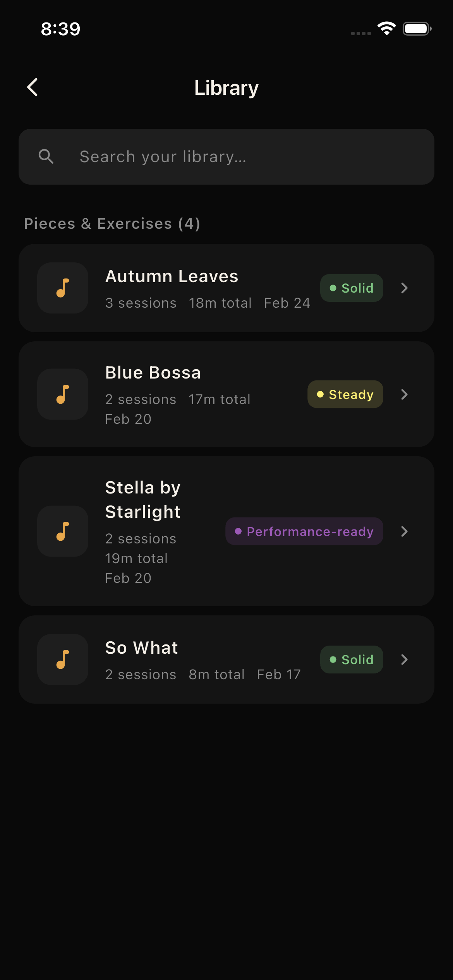
Task: Tap the So What music note icon
Action: [63, 660]
